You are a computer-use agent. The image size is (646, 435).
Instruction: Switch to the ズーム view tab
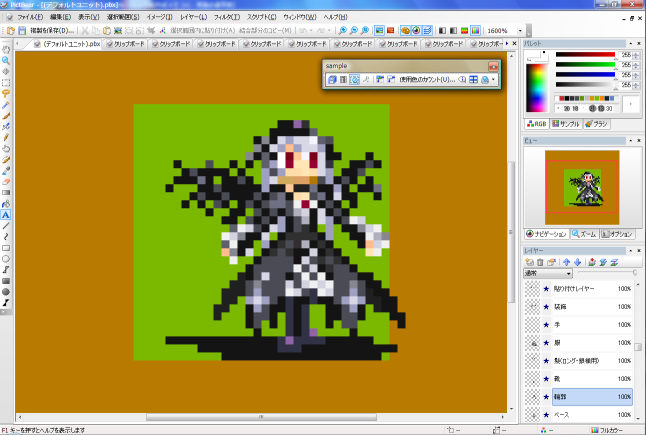point(584,234)
